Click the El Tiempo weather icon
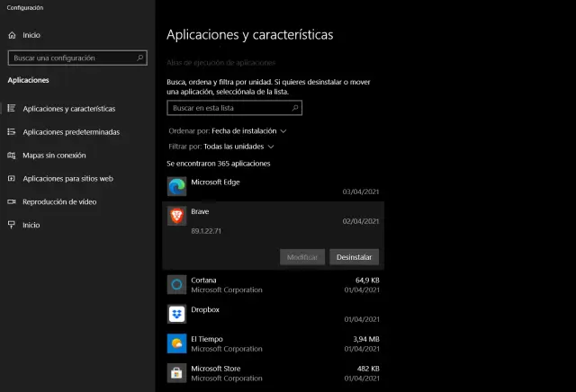The height and width of the screenshot is (392, 576). 176,343
